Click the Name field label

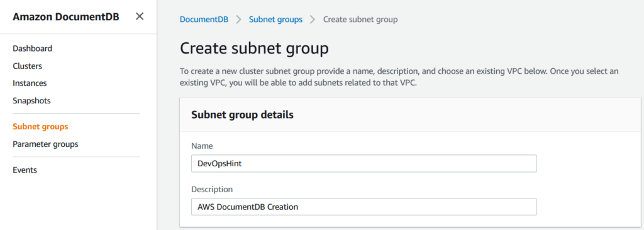point(202,146)
